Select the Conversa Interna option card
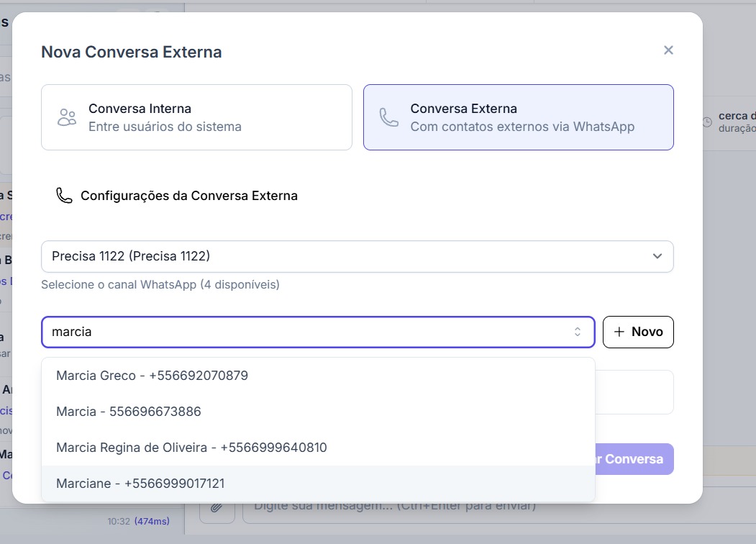This screenshot has height=544, width=756. coord(196,117)
